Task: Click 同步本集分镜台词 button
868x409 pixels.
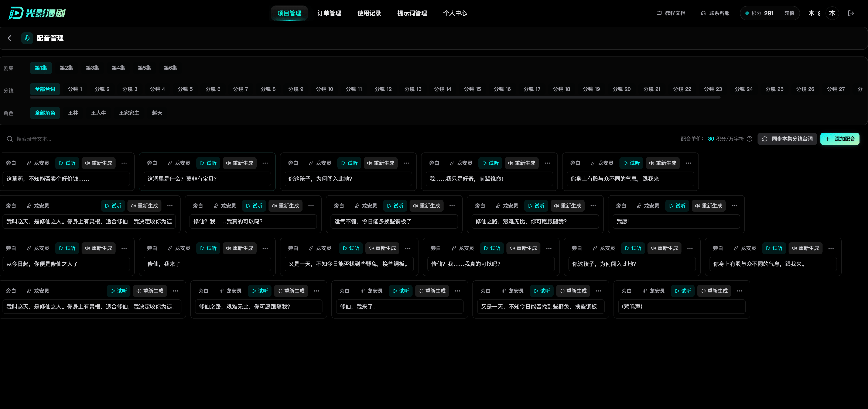Action: [787, 139]
